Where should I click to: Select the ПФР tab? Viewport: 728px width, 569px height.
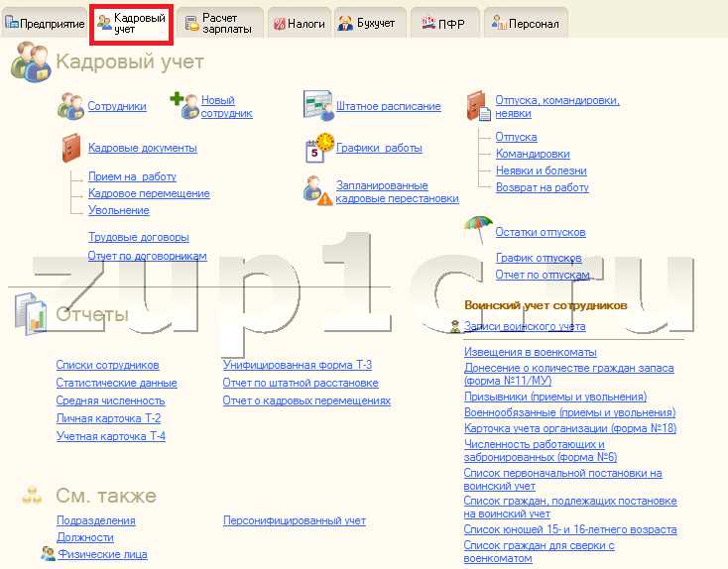coord(443,23)
